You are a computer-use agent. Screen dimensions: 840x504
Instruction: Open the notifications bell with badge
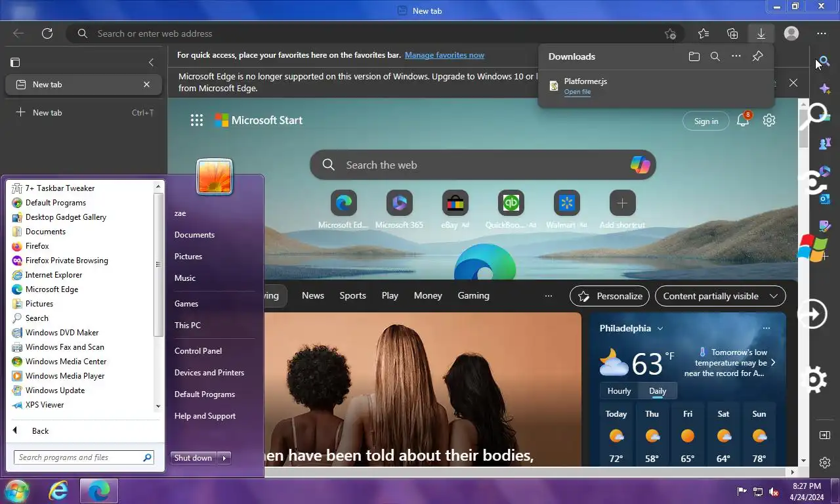click(744, 119)
